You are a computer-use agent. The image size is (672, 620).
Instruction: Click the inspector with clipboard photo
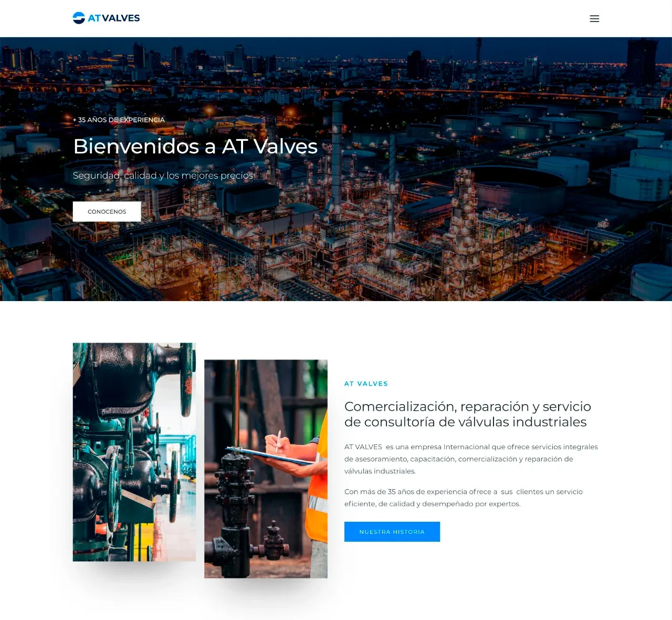coord(266,469)
